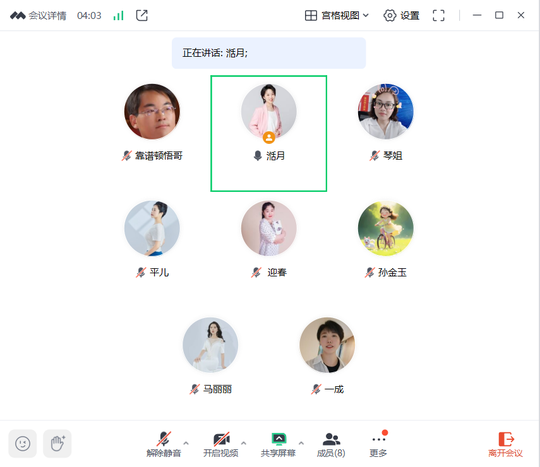The height and width of the screenshot is (467, 540).
Task: Select 孙金玉's avatar thumbnail
Action: [386, 228]
